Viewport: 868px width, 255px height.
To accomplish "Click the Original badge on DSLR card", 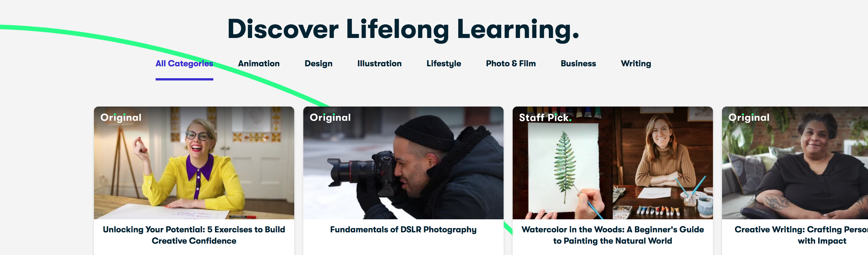I will (330, 117).
